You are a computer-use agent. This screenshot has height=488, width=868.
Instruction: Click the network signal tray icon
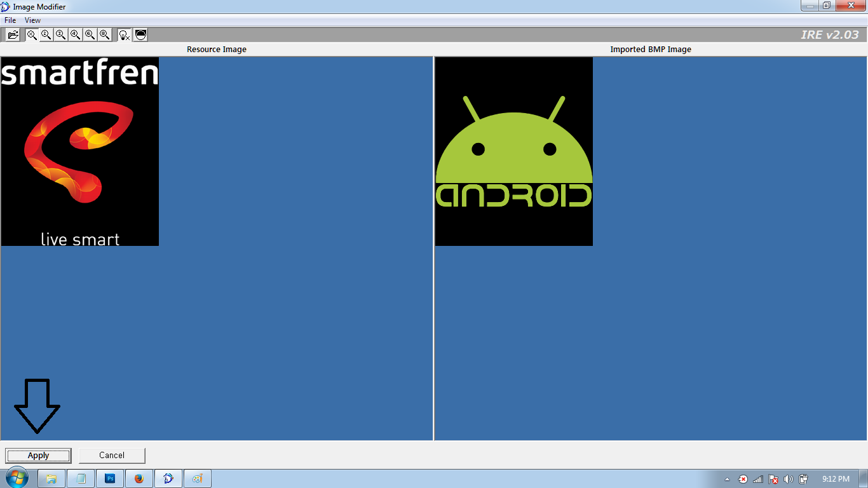click(758, 479)
